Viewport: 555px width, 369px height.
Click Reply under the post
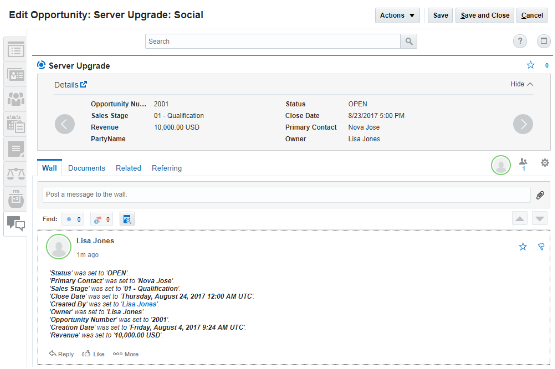61,354
